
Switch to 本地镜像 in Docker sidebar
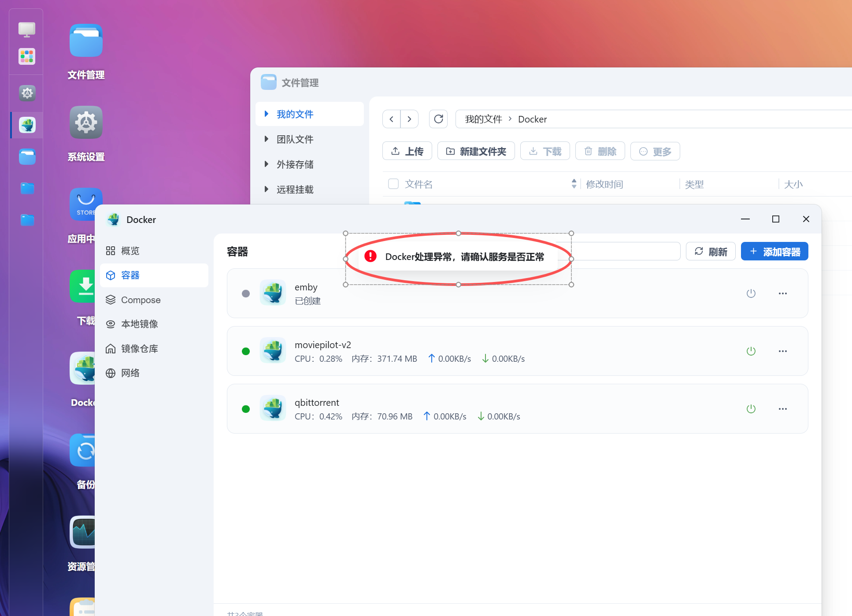coord(139,324)
